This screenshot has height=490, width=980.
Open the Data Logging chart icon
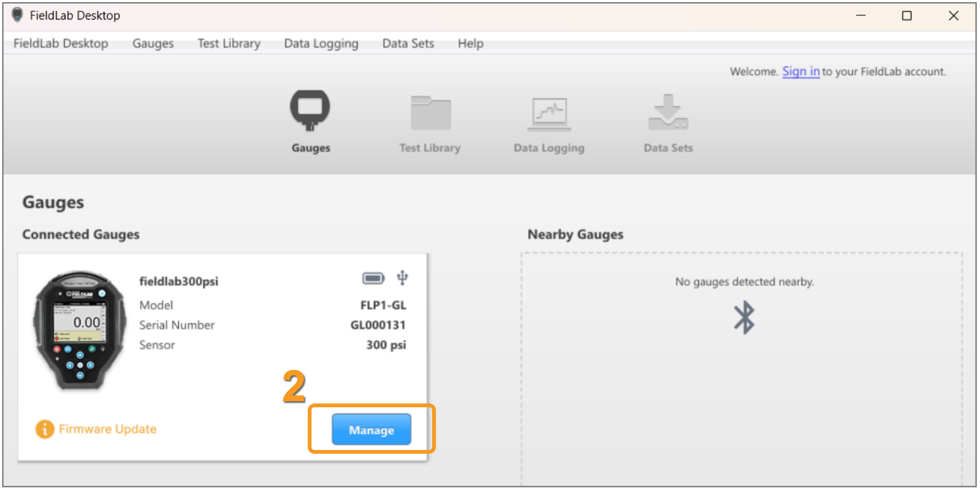coord(549,114)
